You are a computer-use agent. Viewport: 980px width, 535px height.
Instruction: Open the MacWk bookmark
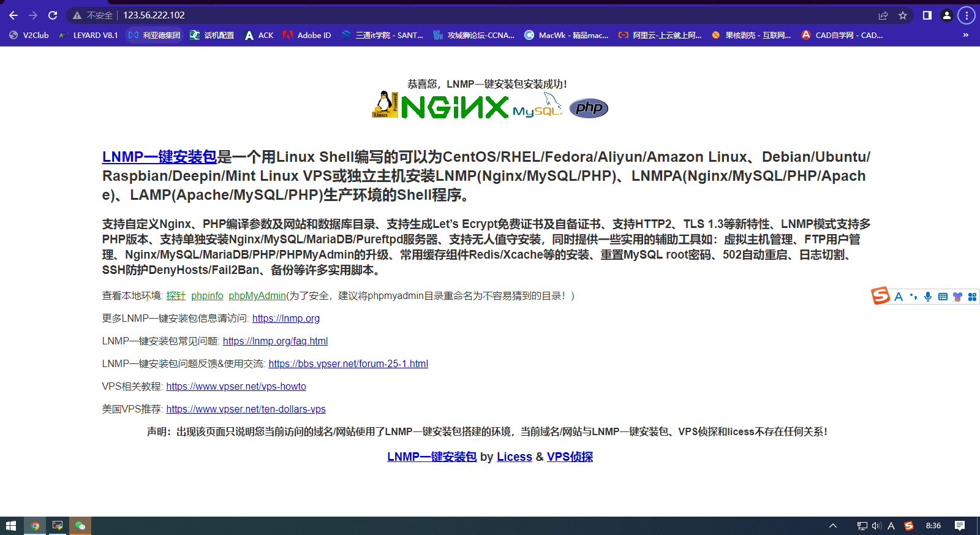tap(567, 35)
